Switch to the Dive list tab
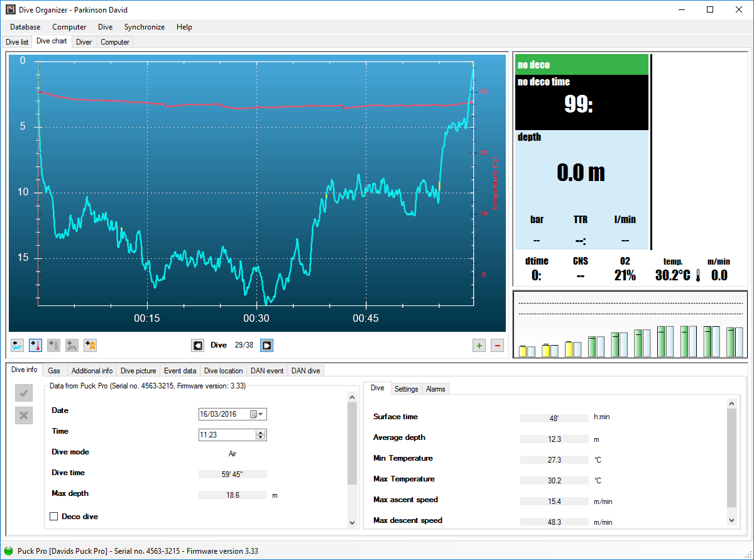The image size is (754, 560). 17,42
